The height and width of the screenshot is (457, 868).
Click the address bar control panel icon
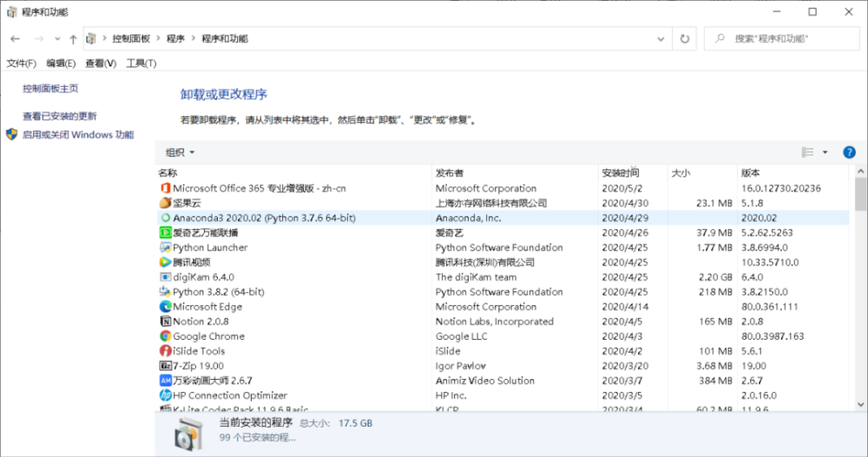[x=91, y=39]
